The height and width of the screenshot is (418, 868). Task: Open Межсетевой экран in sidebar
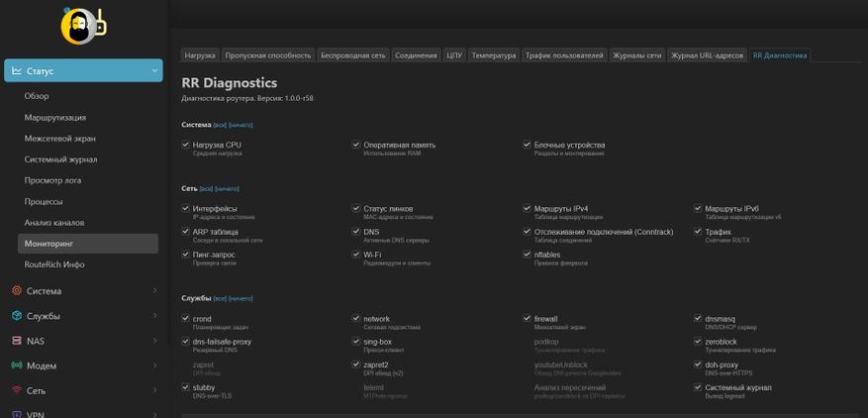point(59,139)
